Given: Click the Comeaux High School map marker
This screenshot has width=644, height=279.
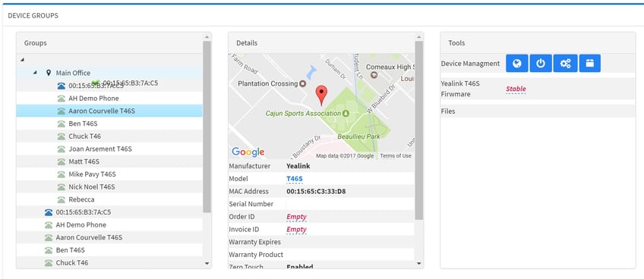Looking at the screenshot, I should pyautogui.click(x=374, y=74).
